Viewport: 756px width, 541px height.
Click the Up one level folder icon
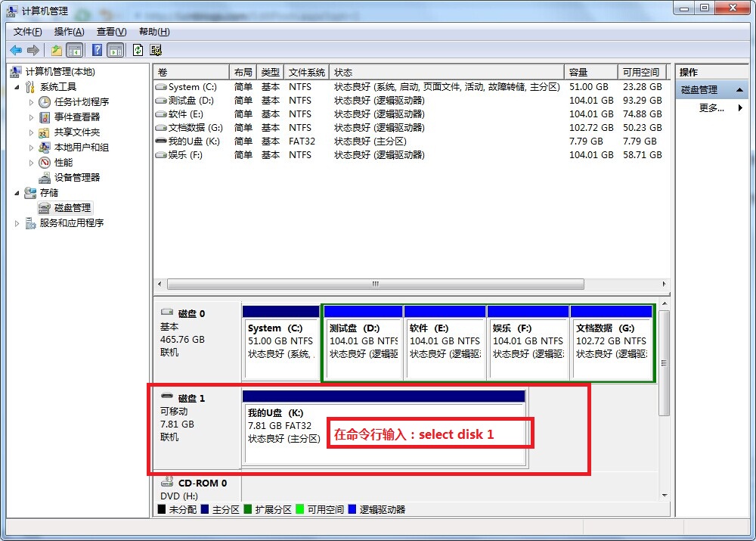coord(56,50)
